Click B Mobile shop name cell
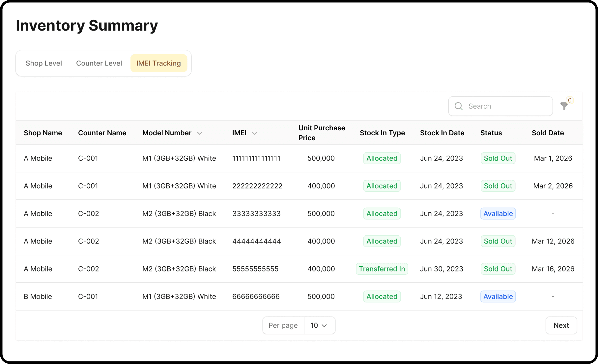Viewport: 598px width, 364px height. pyautogui.click(x=38, y=297)
